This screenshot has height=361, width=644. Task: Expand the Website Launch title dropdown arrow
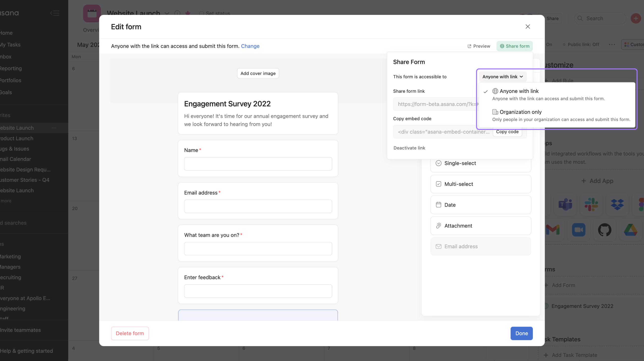[x=167, y=13]
